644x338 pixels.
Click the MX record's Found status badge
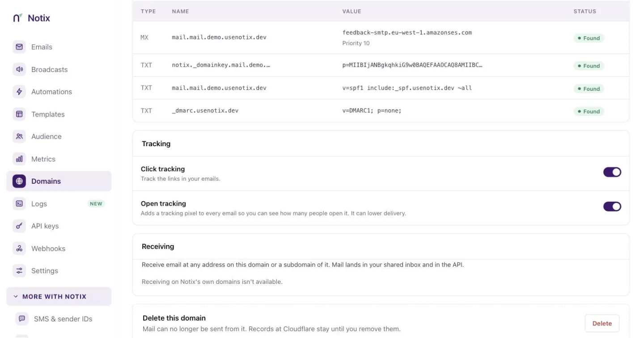tap(589, 38)
